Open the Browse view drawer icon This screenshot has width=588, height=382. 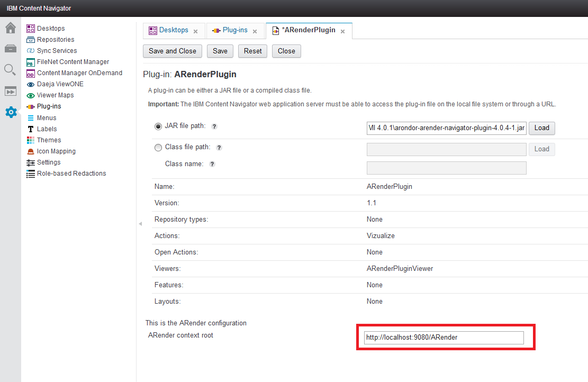coord(11,48)
